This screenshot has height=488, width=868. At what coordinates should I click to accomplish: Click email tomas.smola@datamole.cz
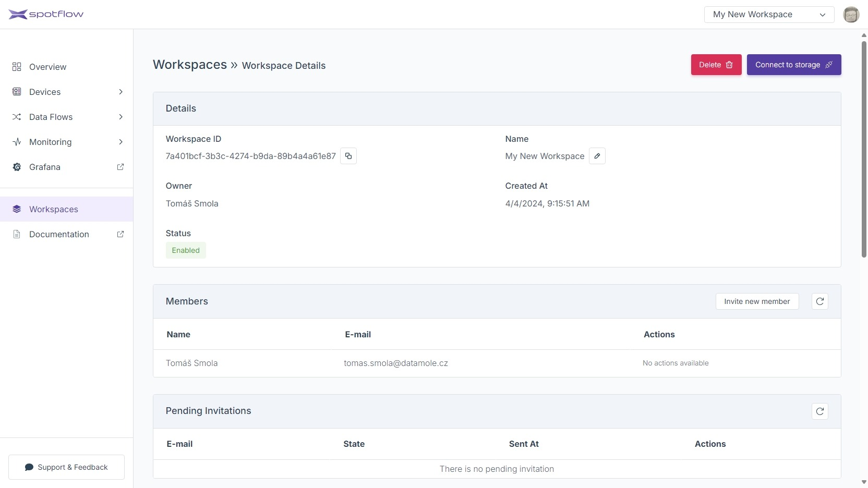396,363
